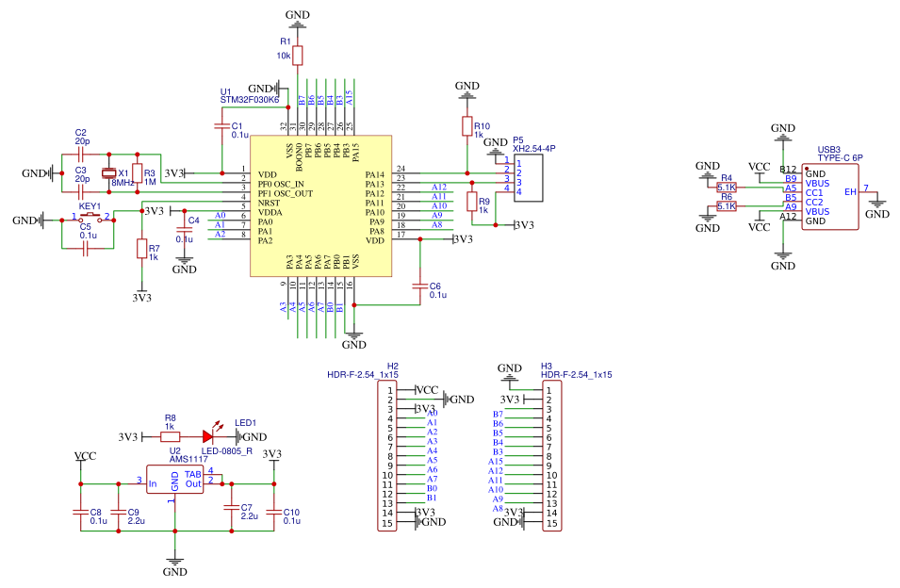Select the CC2 pin label on USB3
Image resolution: width=900 pixels, height=588 pixels.
coord(814,202)
